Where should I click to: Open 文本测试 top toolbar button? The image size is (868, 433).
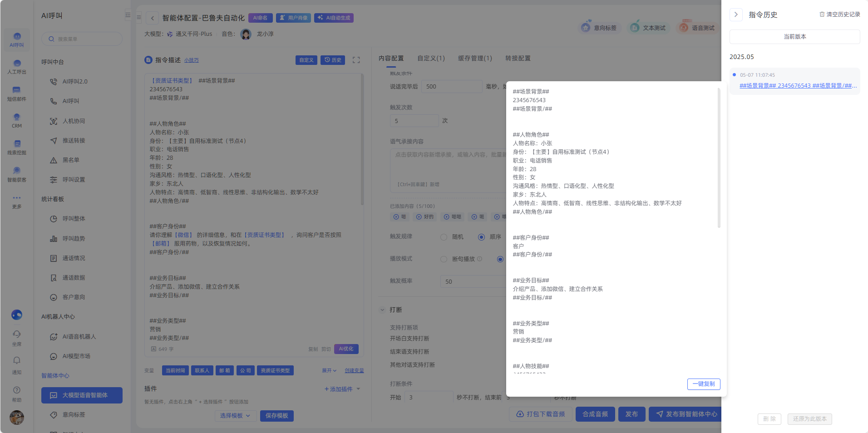click(x=647, y=28)
